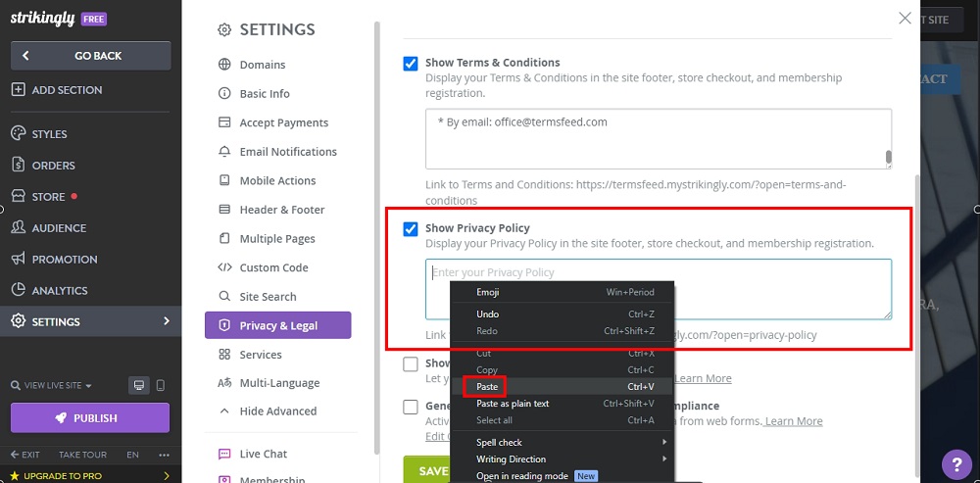Choose Paste from context menu

pos(562,387)
